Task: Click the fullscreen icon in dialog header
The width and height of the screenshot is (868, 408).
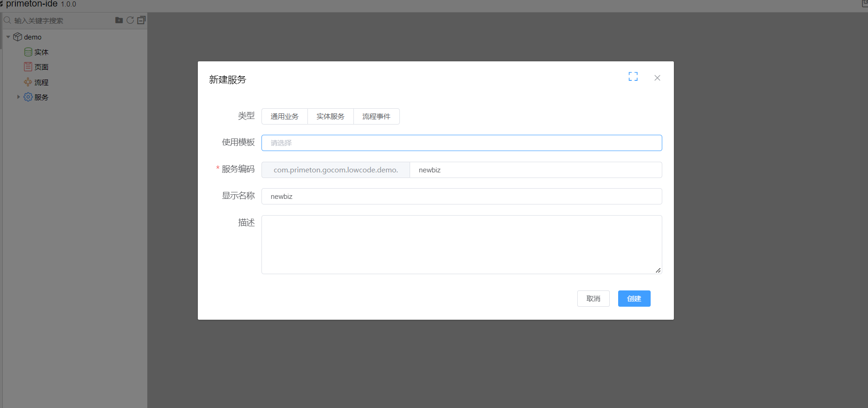Action: 633,77
